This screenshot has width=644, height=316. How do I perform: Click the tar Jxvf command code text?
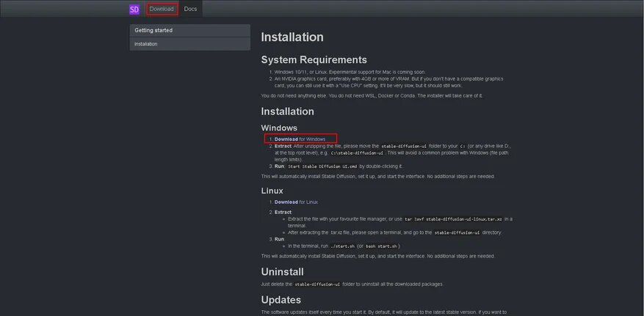pyautogui.click(x=453, y=219)
